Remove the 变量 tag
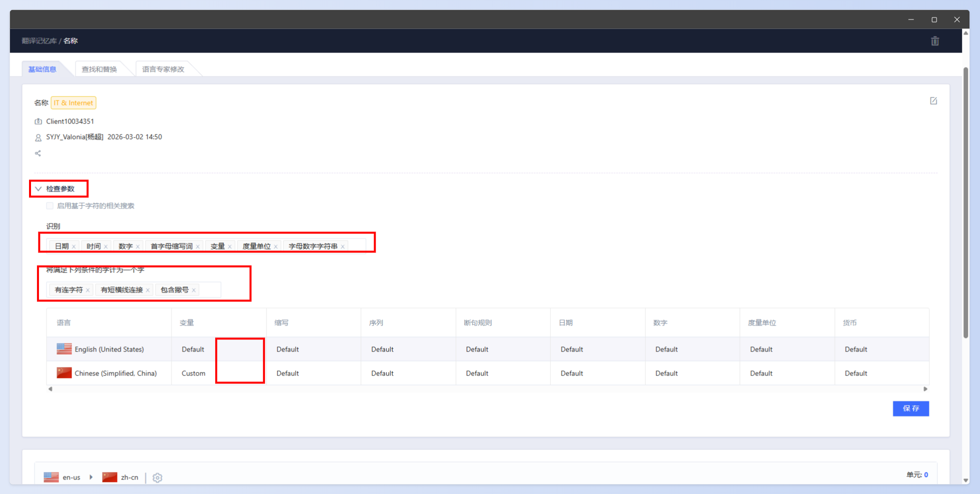Viewport: 980px width, 494px height. point(230,246)
